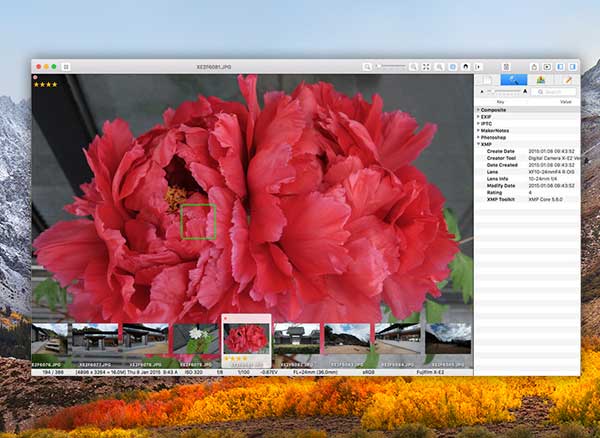Click the four-star rating on main image
Image resolution: width=600 pixels, height=438 pixels.
pos(46,85)
